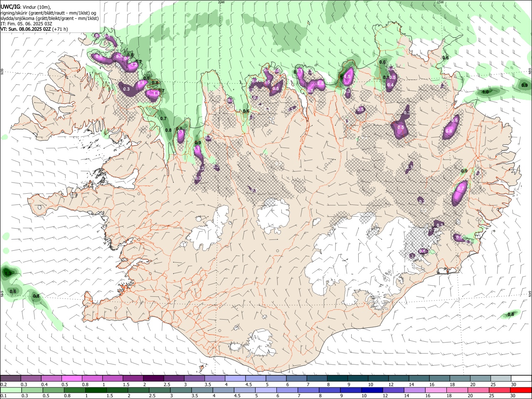Click the rain legend swatch between 2 and 2.5
The width and height of the screenshot is (532, 399).
(138, 390)
